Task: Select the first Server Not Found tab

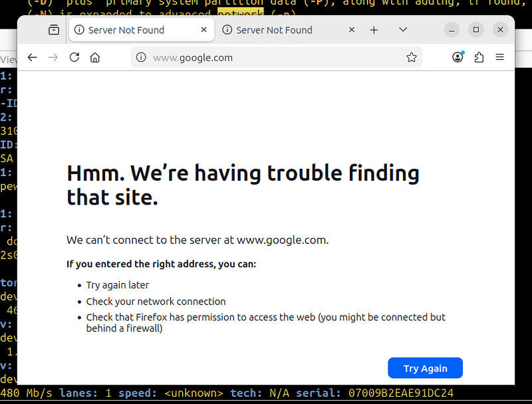Action: [133, 30]
